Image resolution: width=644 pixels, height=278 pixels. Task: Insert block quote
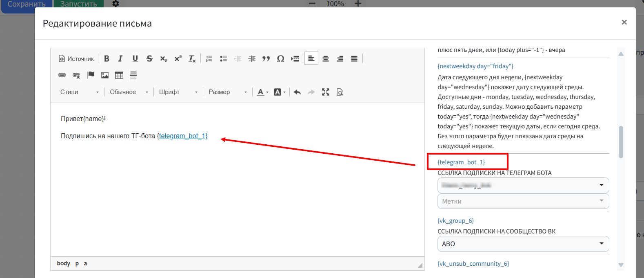(x=266, y=58)
